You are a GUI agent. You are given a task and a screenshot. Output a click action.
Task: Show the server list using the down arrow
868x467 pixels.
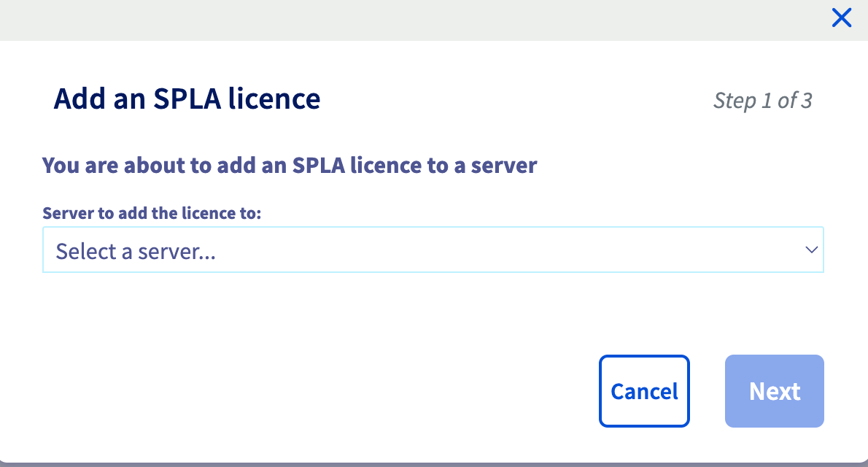811,250
